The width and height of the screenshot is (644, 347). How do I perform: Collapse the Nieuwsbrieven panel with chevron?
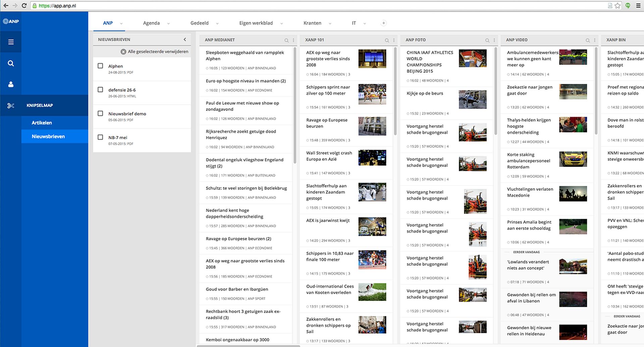tap(185, 40)
